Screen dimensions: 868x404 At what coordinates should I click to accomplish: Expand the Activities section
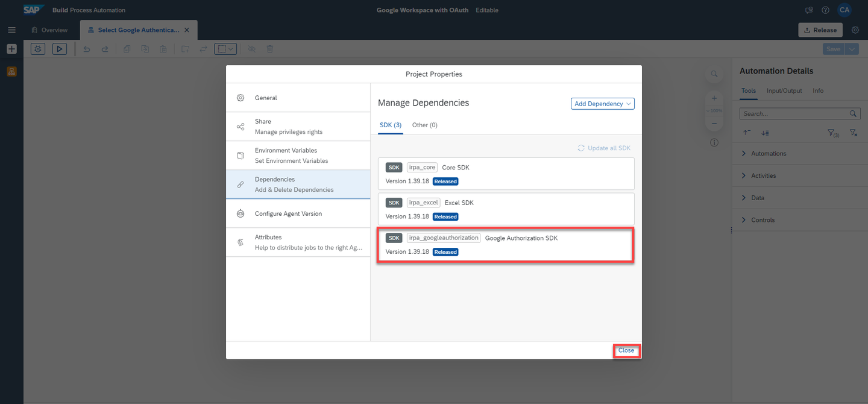pyautogui.click(x=800, y=175)
